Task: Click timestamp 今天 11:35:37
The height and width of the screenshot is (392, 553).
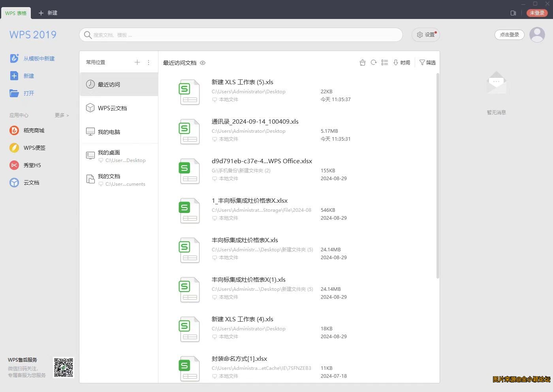Action: [335, 100]
